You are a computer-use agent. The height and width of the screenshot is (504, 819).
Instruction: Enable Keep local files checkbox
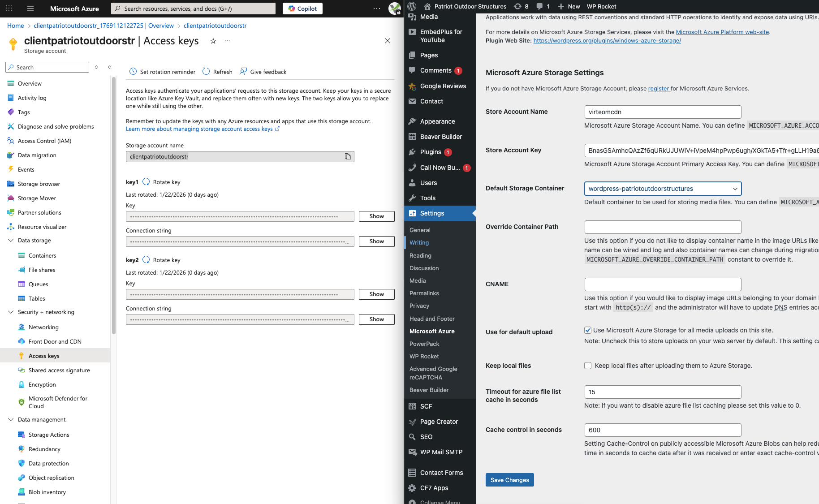coord(588,366)
